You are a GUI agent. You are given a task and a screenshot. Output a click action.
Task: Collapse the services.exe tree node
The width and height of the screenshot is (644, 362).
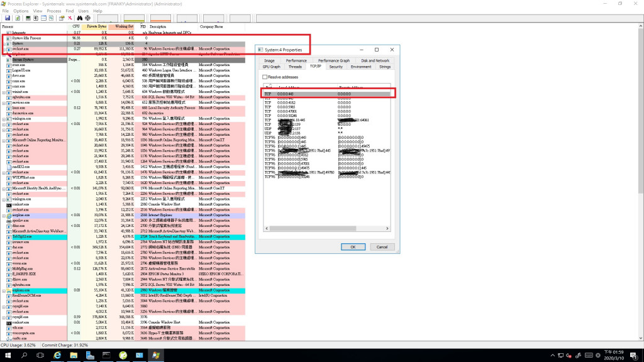tap(4, 102)
